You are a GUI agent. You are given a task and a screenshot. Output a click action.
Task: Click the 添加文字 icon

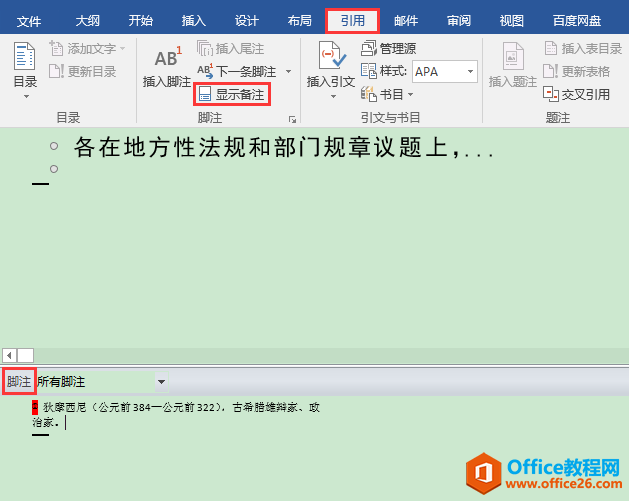pyautogui.click(x=56, y=49)
